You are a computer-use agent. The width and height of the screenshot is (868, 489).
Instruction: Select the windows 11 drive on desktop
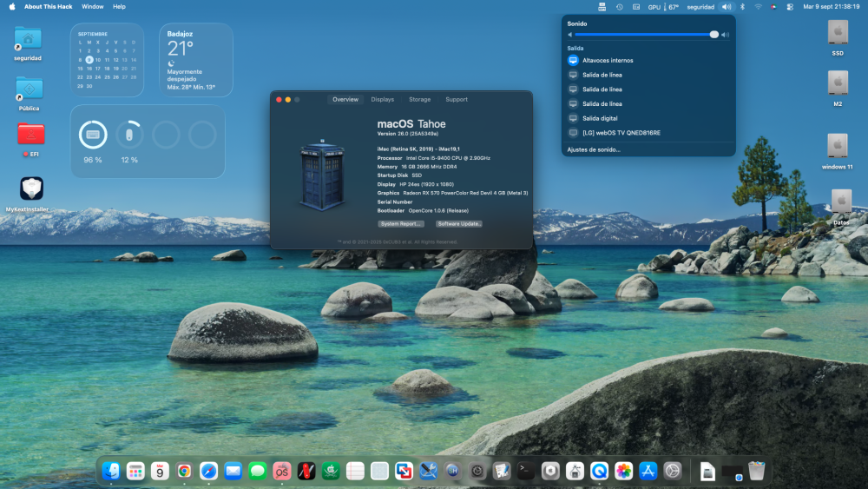click(x=838, y=146)
